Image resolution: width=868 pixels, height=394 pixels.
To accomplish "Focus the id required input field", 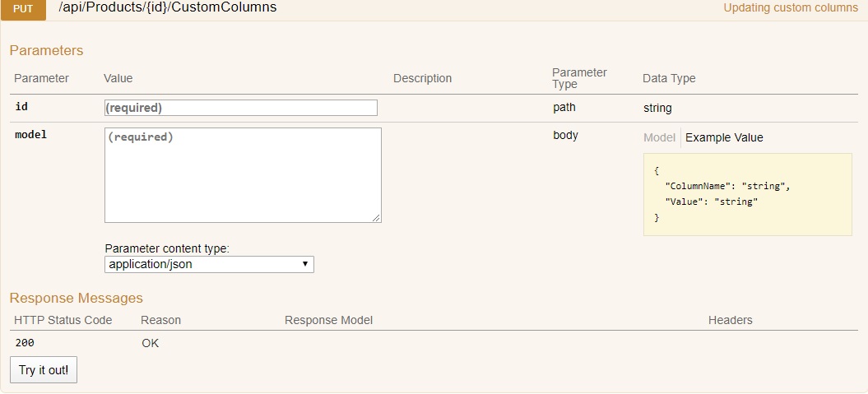I will click(241, 108).
